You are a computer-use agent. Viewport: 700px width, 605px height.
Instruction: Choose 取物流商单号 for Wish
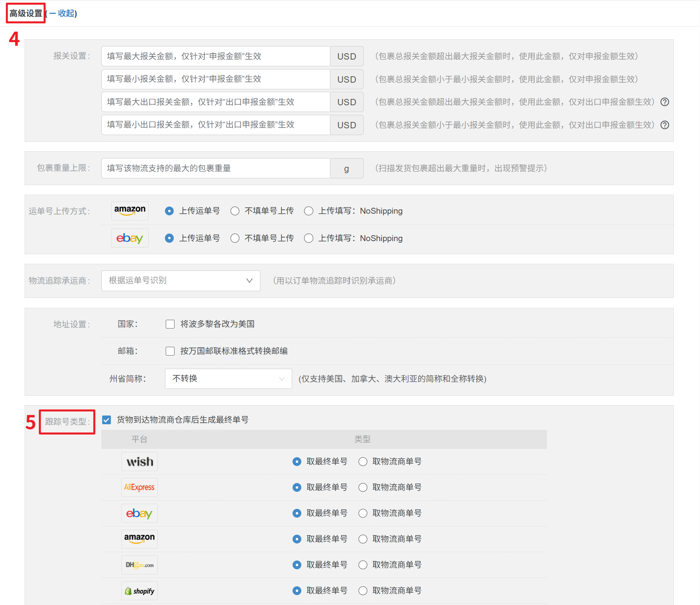363,462
